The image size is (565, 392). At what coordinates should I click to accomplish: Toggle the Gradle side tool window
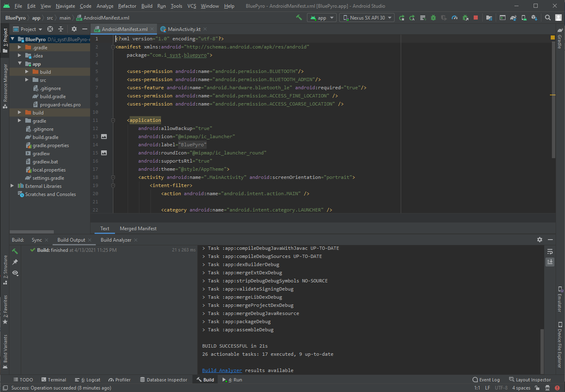560,38
